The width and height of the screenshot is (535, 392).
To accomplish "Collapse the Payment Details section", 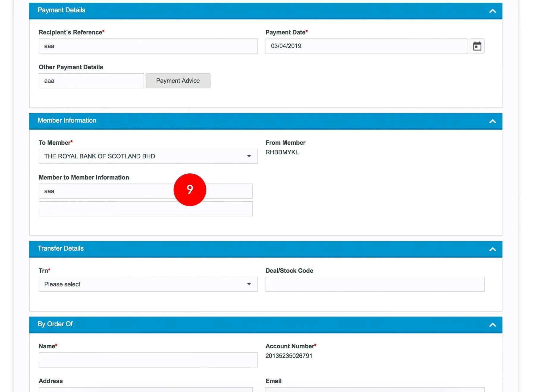I will click(x=492, y=11).
